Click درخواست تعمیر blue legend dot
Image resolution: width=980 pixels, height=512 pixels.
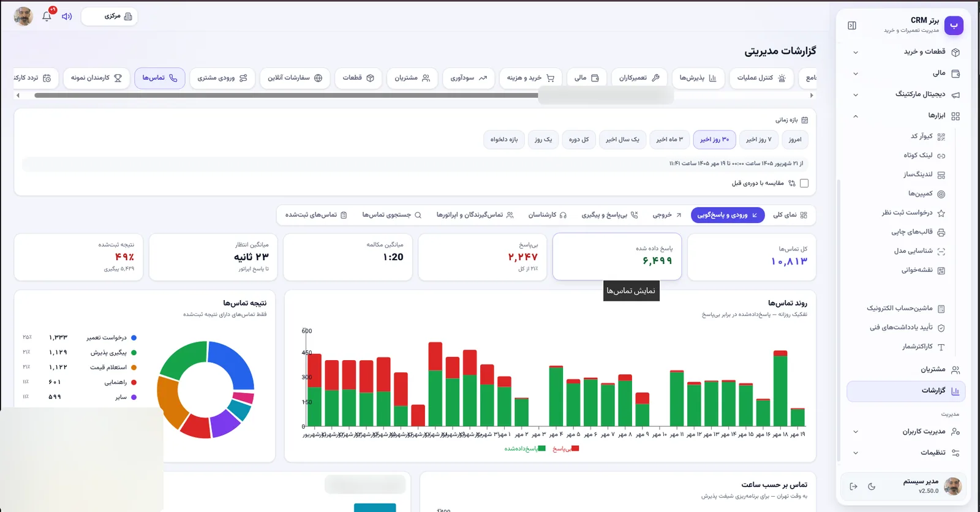[134, 337]
